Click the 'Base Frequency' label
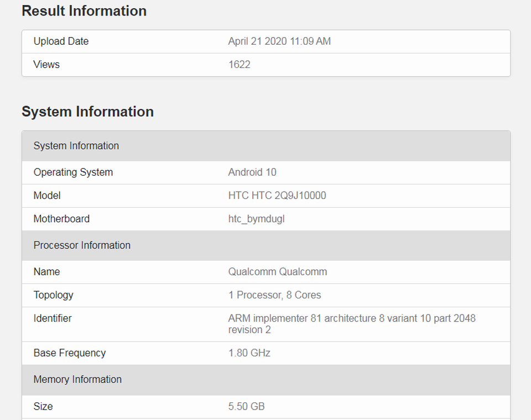The width and height of the screenshot is (531, 420). tap(70, 353)
